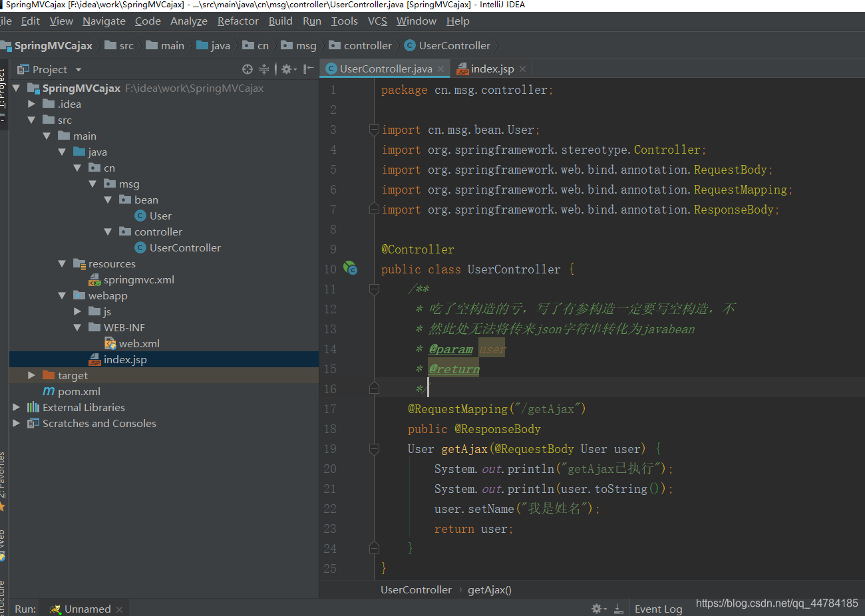The image size is (865, 616).
Task: Open the Code menu
Action: coord(148,21)
